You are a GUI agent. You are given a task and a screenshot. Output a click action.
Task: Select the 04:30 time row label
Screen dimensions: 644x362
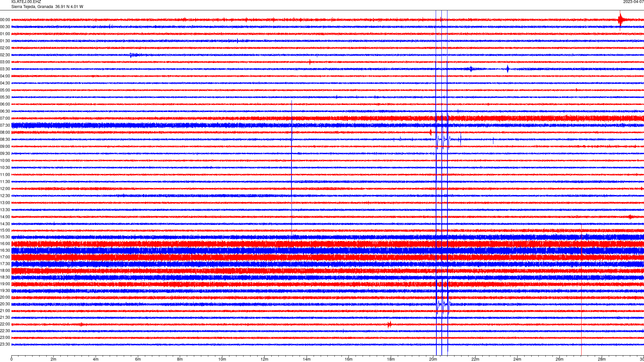[5, 83]
